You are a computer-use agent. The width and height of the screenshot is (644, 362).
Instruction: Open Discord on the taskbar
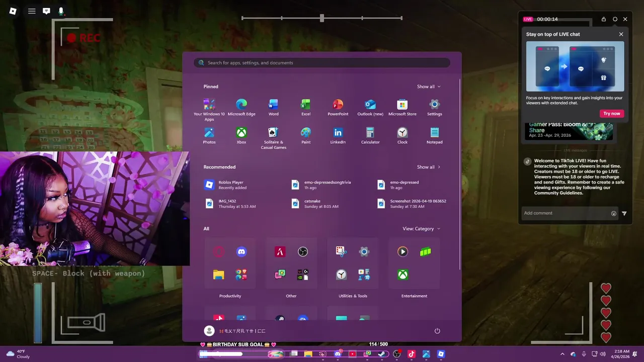[x=338, y=354]
